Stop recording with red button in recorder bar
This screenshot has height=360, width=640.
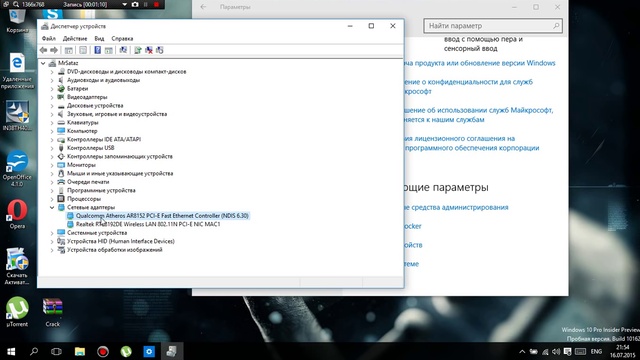click(156, 4)
